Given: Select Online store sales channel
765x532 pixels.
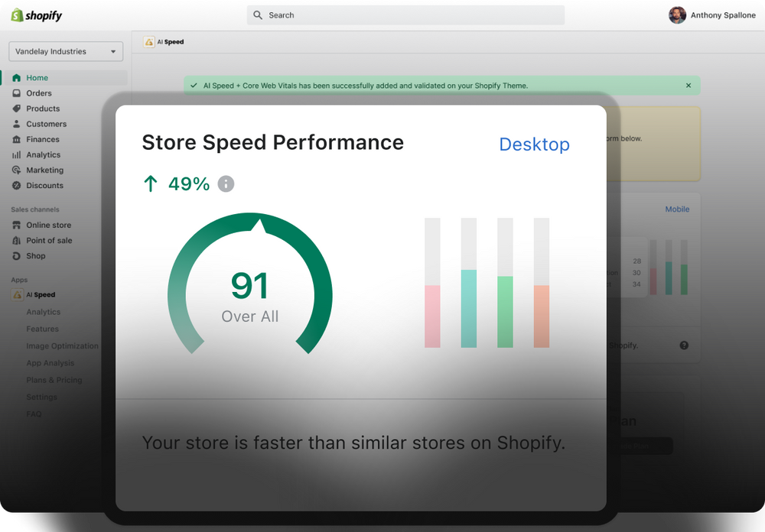Looking at the screenshot, I should point(48,225).
